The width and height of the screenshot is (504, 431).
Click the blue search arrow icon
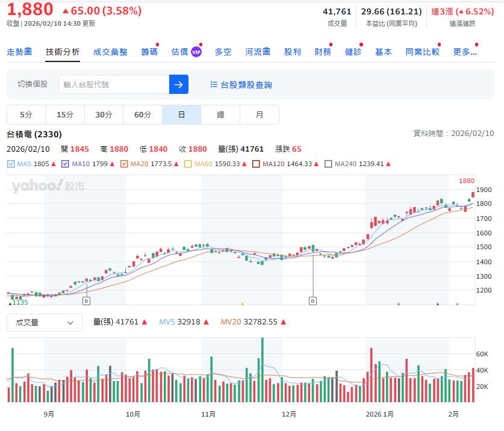coord(178,84)
